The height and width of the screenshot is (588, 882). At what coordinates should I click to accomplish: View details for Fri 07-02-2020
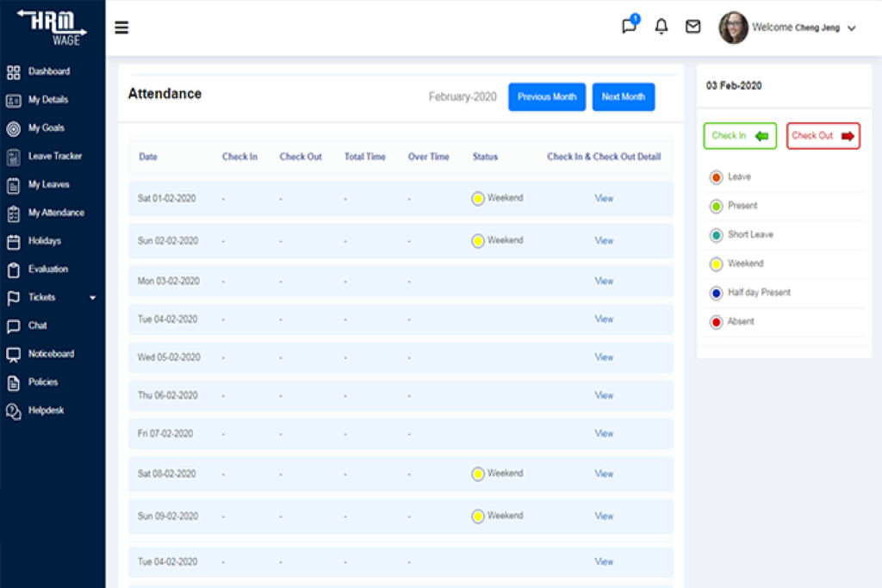click(x=604, y=434)
